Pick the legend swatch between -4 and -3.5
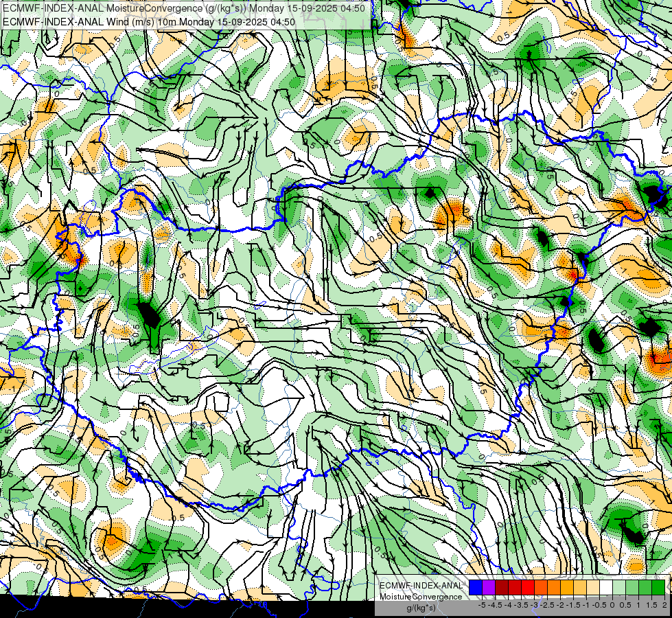672x618 pixels. [515, 588]
